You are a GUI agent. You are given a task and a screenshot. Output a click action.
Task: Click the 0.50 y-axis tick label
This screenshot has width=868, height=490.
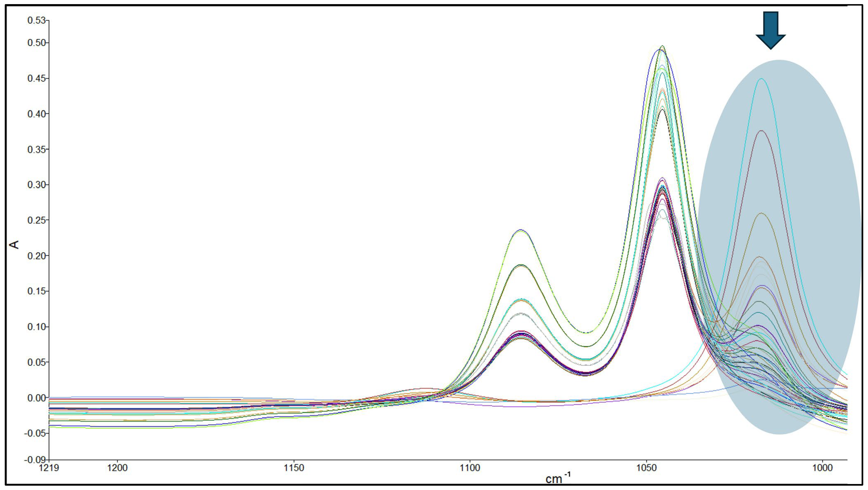pos(36,43)
